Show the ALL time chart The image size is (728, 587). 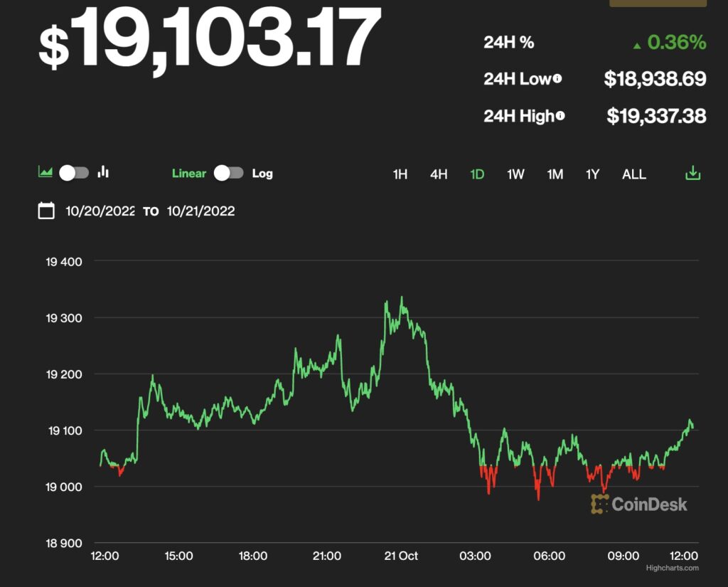[x=633, y=174]
